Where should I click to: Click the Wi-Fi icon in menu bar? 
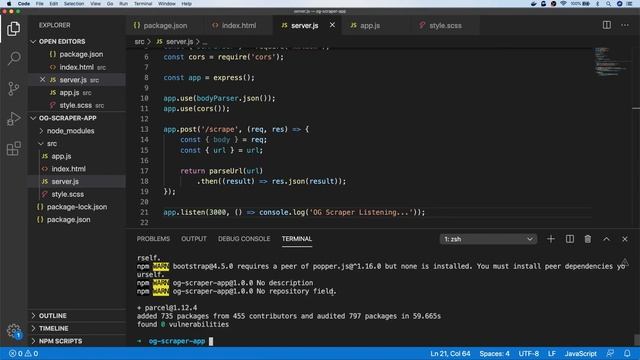point(563,4)
